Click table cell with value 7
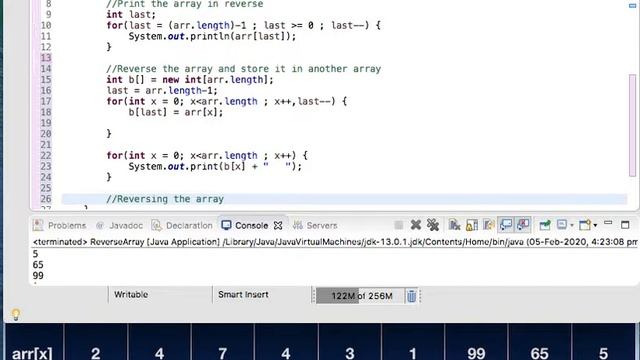The image size is (640, 360). click(222, 342)
